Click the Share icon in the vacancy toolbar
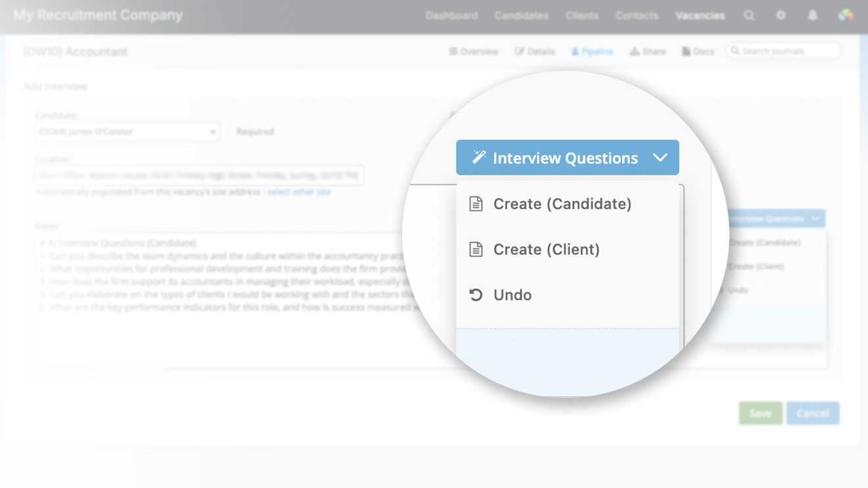Image resolution: width=868 pixels, height=488 pixels. click(633, 51)
